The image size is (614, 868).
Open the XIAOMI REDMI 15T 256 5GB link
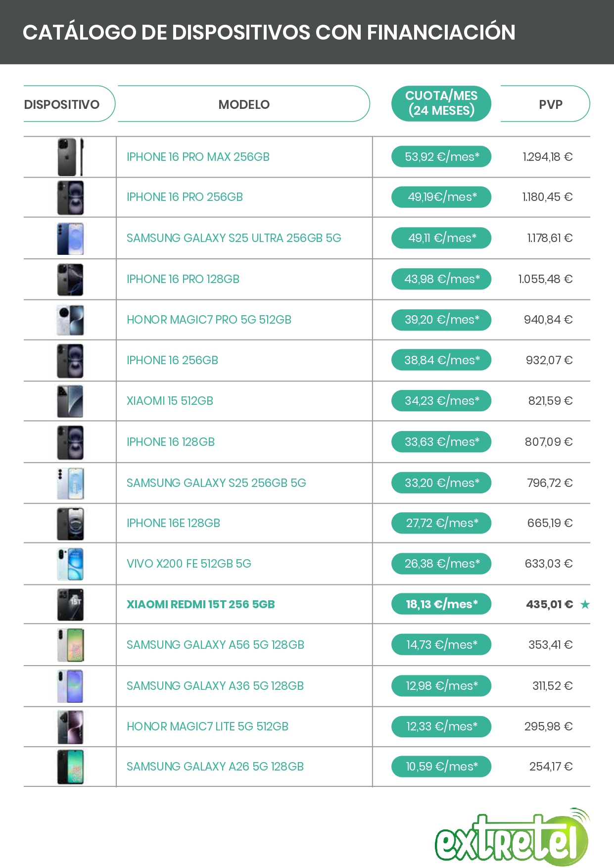tap(200, 604)
